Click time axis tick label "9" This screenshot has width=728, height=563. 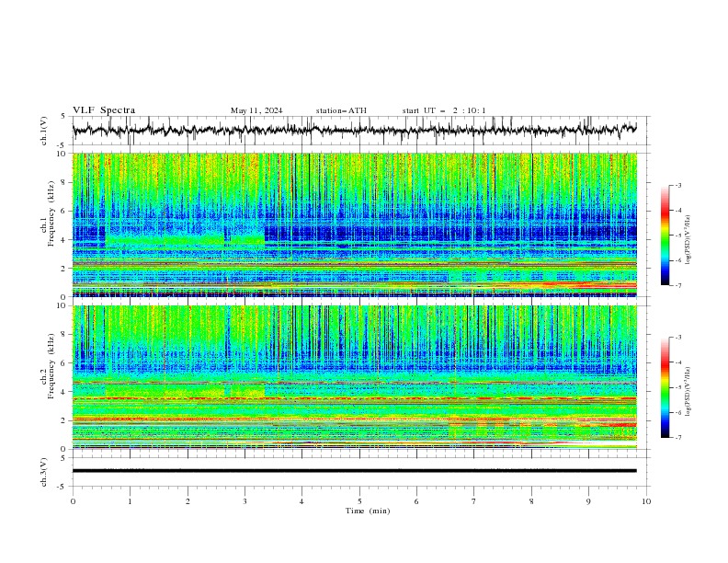pyautogui.click(x=588, y=501)
